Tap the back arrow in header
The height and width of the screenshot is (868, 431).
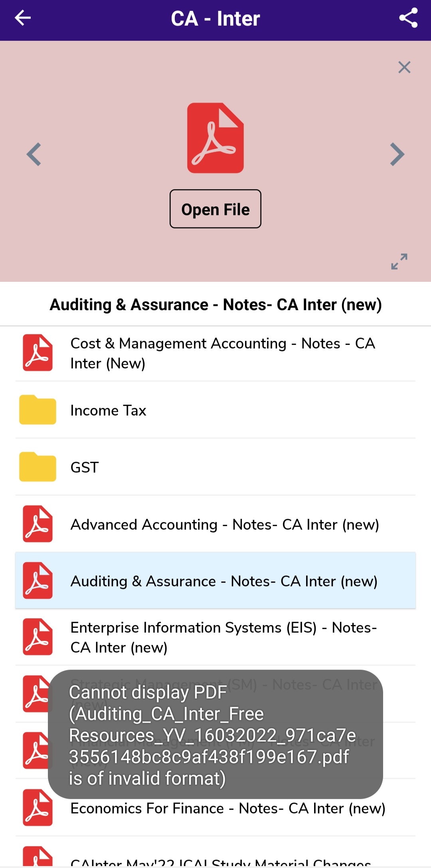point(23,18)
